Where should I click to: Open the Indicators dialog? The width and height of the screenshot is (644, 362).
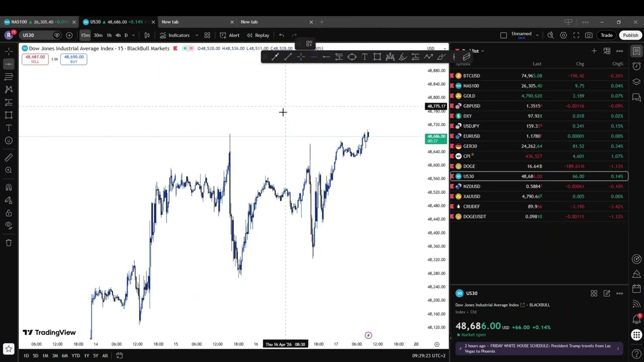(175, 35)
